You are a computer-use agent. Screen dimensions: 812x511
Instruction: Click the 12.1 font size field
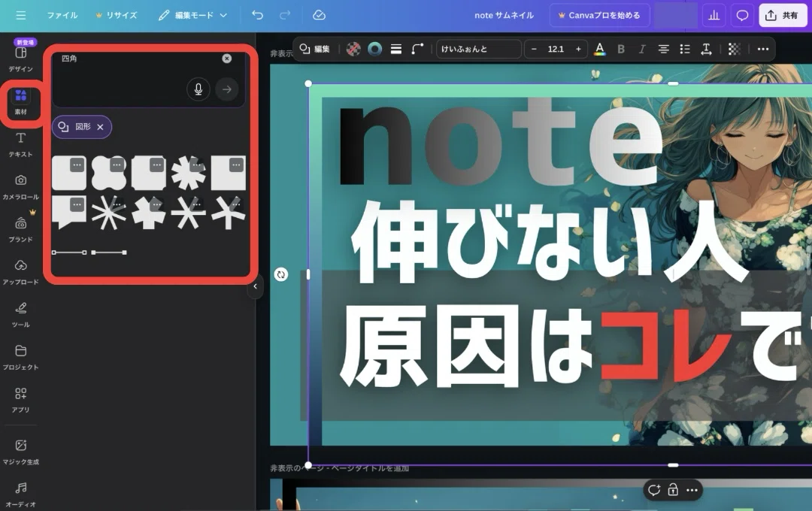point(556,49)
